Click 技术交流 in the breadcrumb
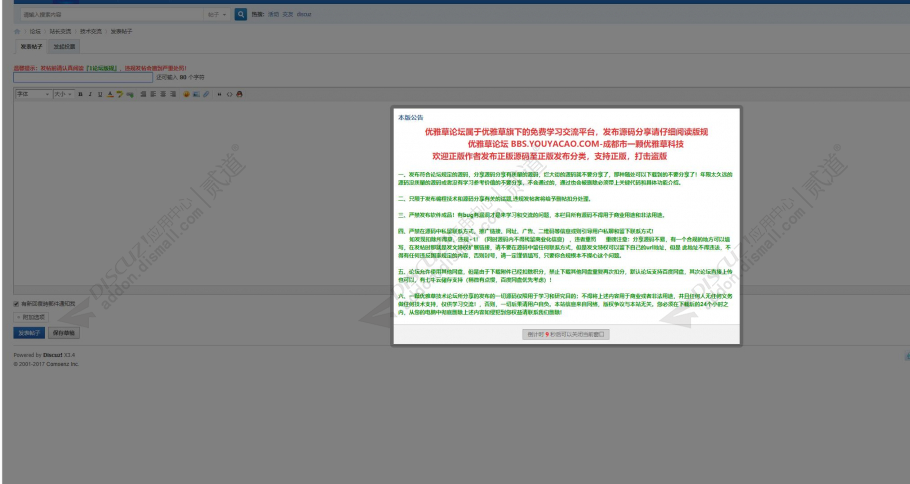The width and height of the screenshot is (910, 484). pyautogui.click(x=91, y=31)
